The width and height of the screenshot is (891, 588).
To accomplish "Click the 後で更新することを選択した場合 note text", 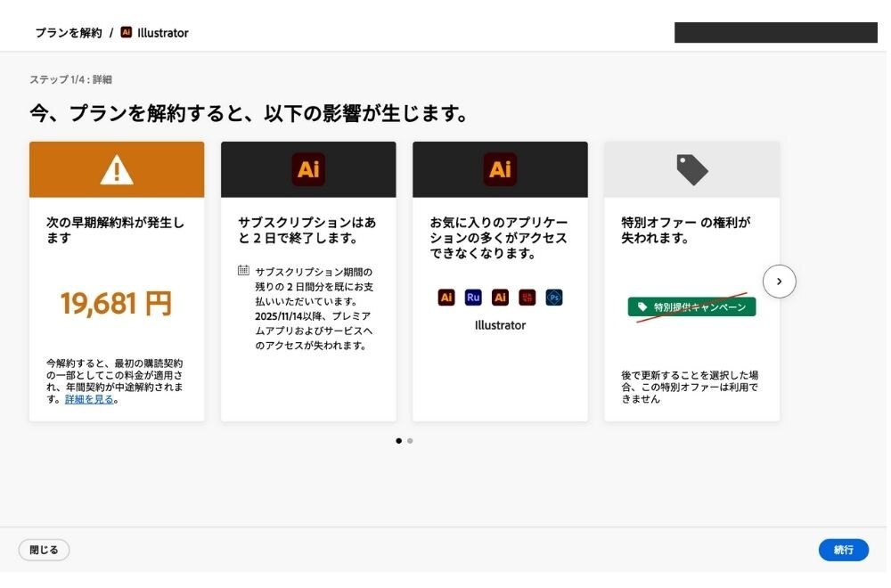I will (x=690, y=387).
